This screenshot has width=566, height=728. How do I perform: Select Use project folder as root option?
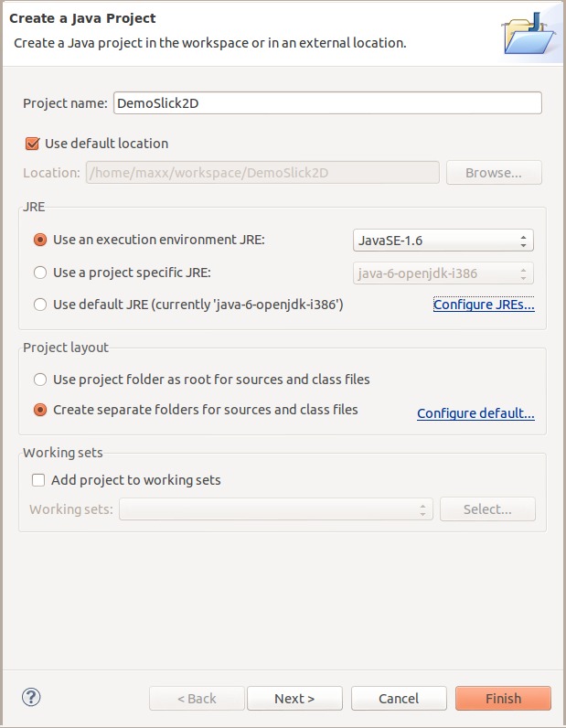[x=40, y=380]
